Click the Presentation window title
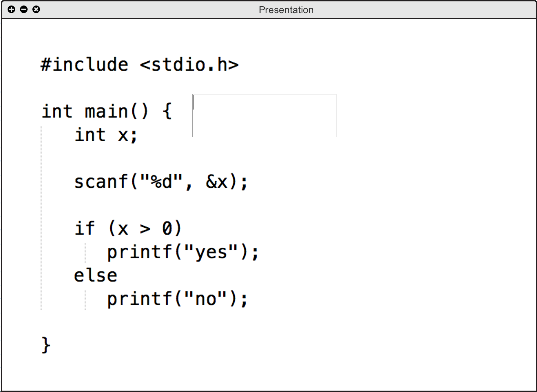This screenshot has width=537, height=392. tap(286, 10)
